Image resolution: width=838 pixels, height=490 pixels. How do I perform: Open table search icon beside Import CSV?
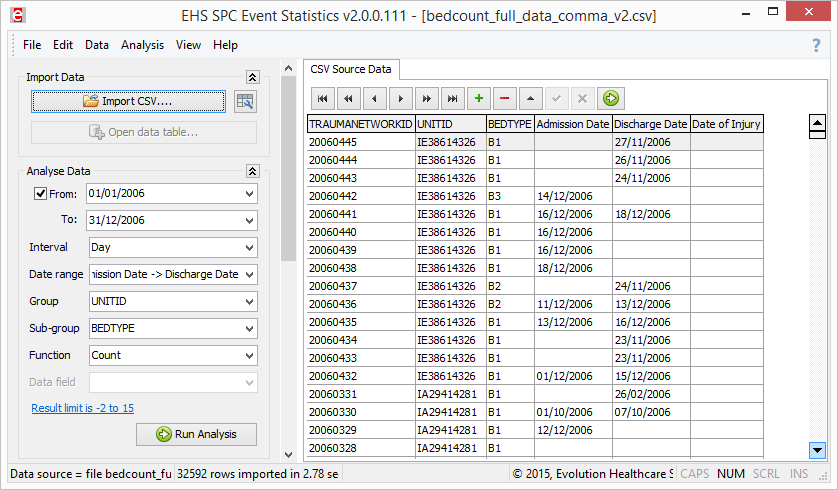pos(245,101)
